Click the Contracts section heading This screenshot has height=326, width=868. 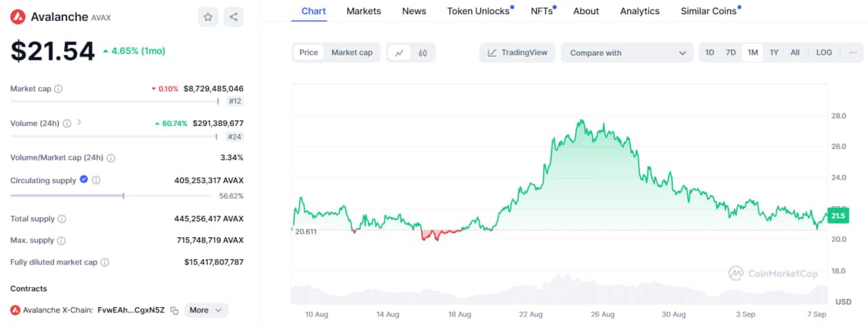(28, 289)
